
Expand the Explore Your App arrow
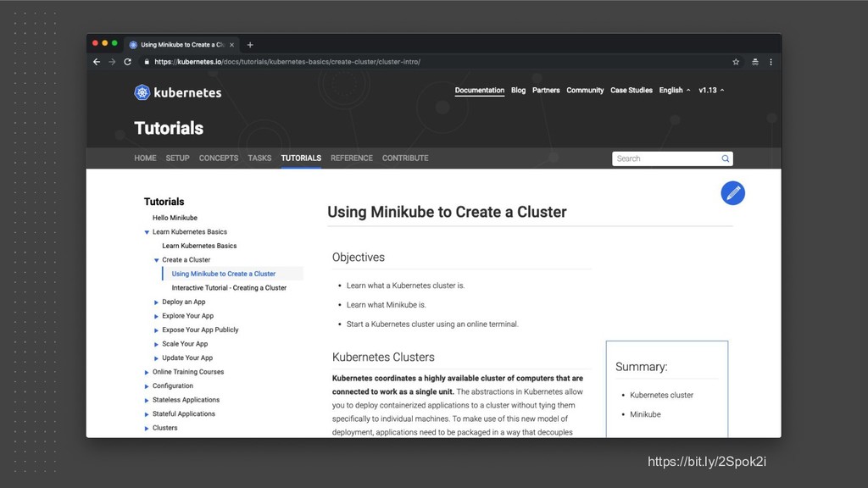click(156, 317)
